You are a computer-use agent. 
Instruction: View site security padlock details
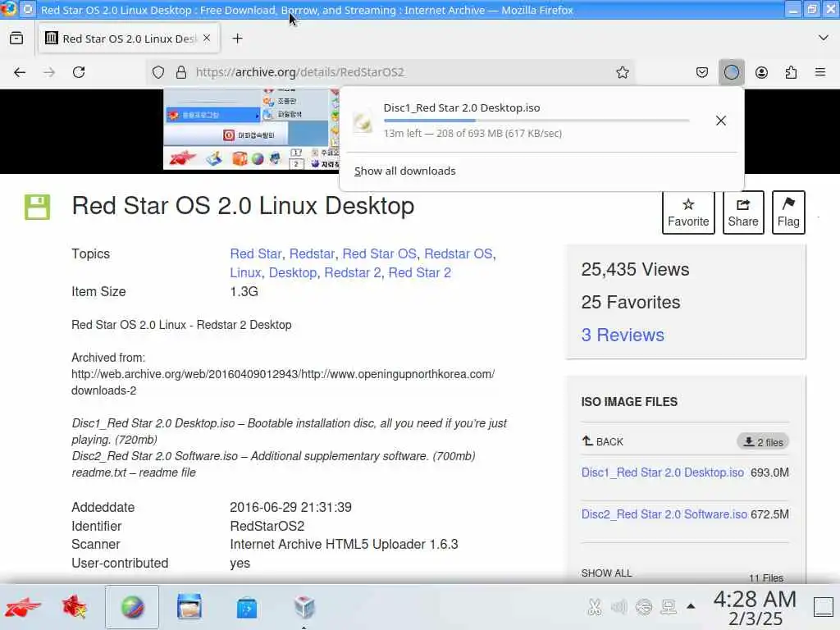coord(181,72)
